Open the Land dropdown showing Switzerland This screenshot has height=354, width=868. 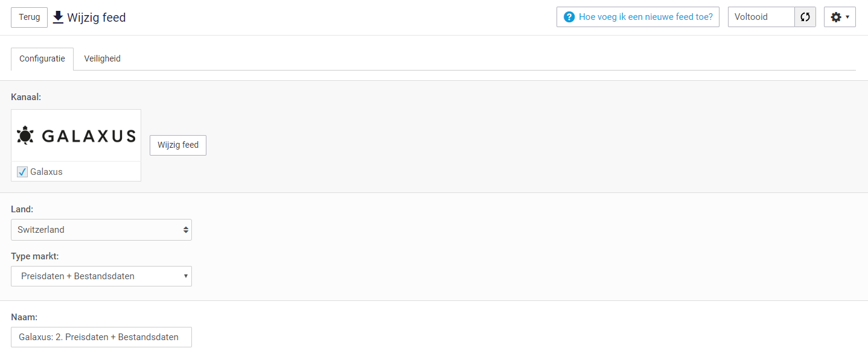point(101,230)
